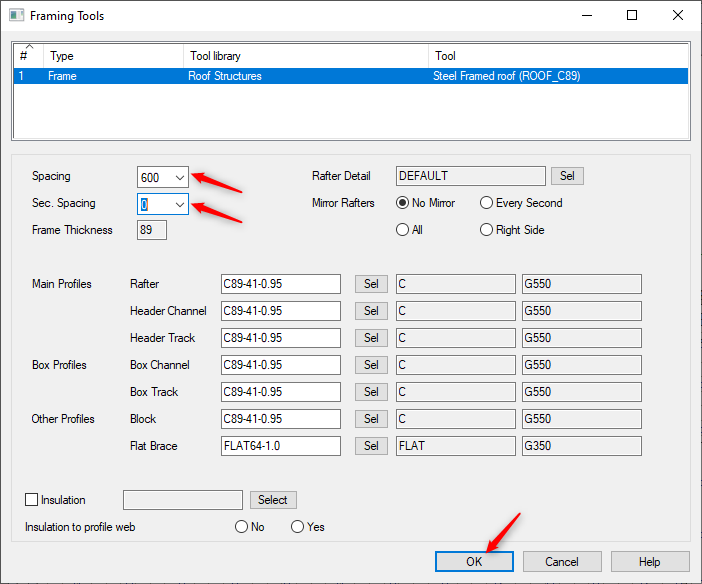Click the Header Channel profile input field
The image size is (702, 584).
[280, 311]
